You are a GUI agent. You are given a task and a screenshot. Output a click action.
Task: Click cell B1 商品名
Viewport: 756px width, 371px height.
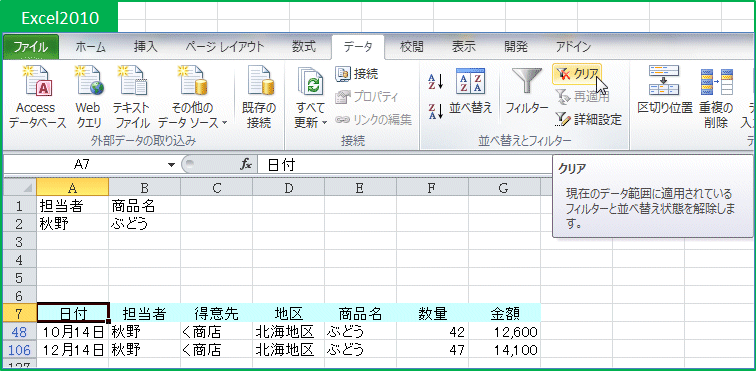tap(145, 206)
